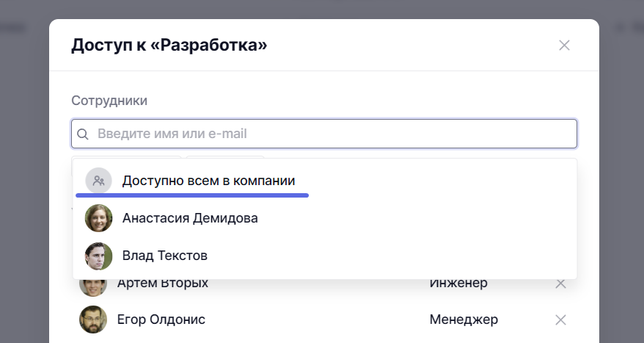Click the group icon for company-wide access
Viewport: 644px width, 343px height.
coord(98,181)
